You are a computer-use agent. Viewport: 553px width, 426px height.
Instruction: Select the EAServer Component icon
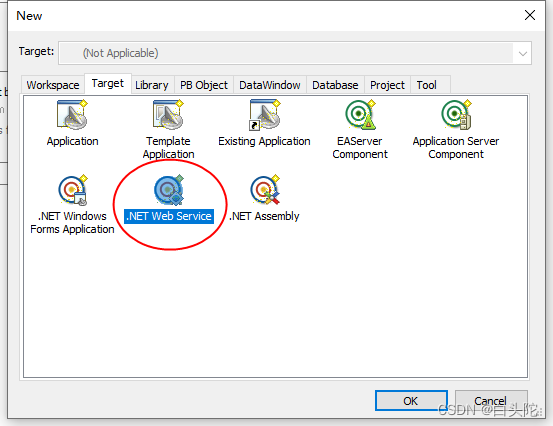(360, 114)
